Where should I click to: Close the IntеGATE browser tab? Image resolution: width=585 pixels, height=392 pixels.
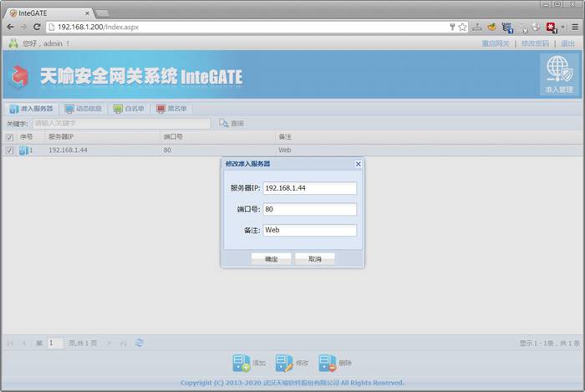(x=87, y=13)
